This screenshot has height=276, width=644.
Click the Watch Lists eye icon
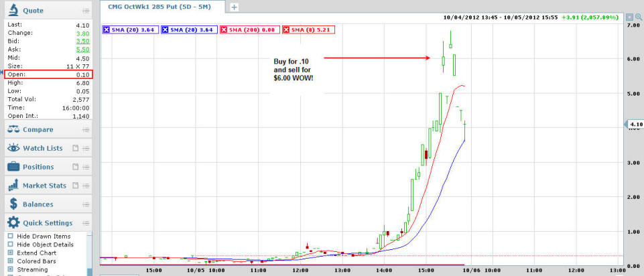coord(13,148)
